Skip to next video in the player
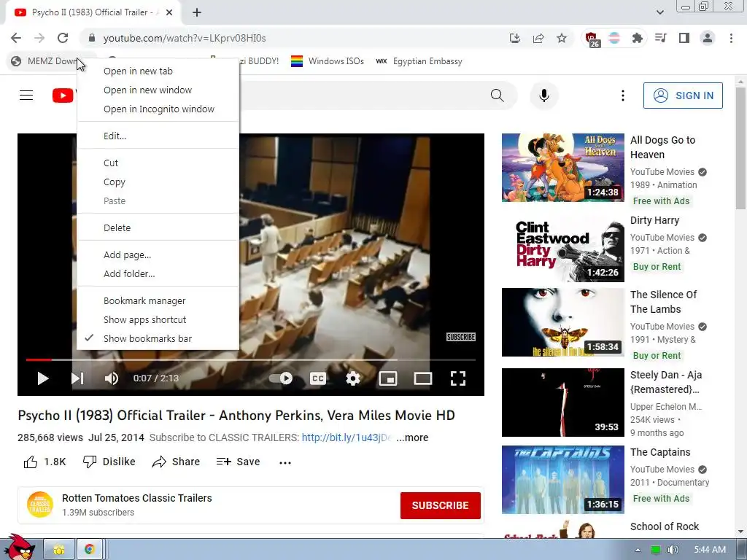747x560 pixels. pyautogui.click(x=77, y=378)
